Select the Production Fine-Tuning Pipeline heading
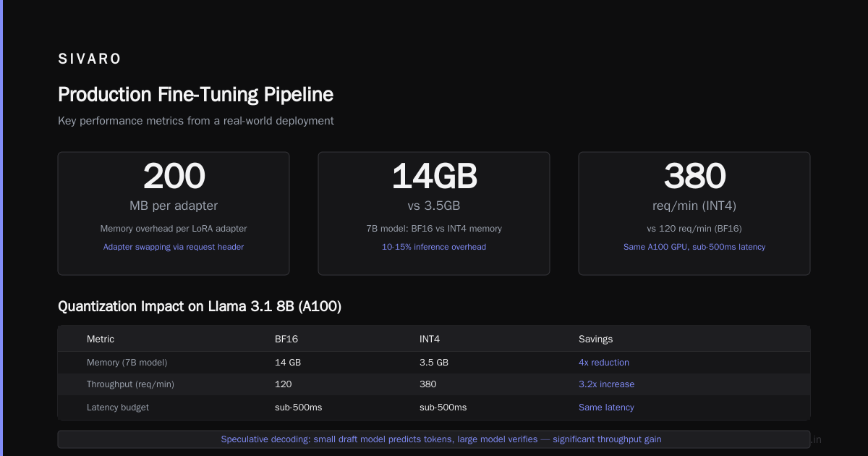This screenshot has width=868, height=456. point(195,95)
